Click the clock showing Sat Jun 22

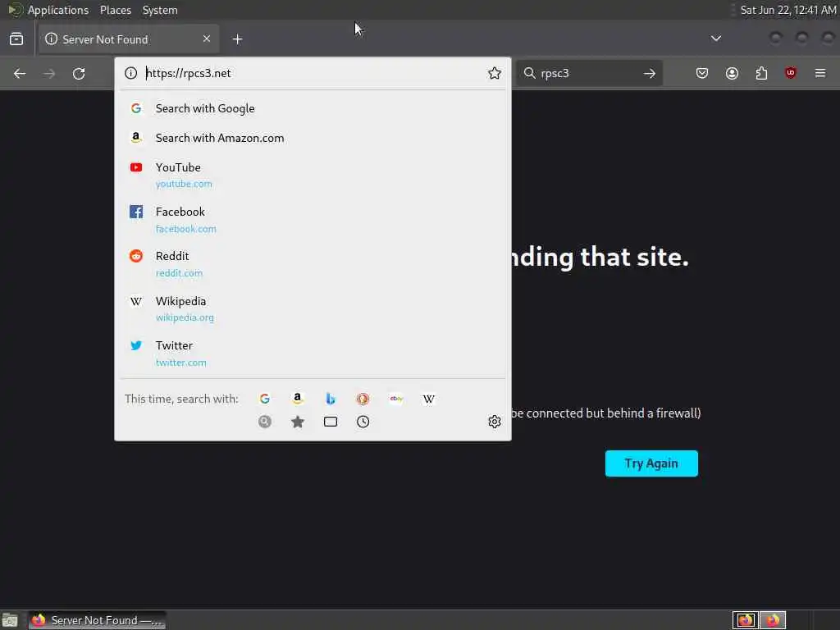coord(787,10)
